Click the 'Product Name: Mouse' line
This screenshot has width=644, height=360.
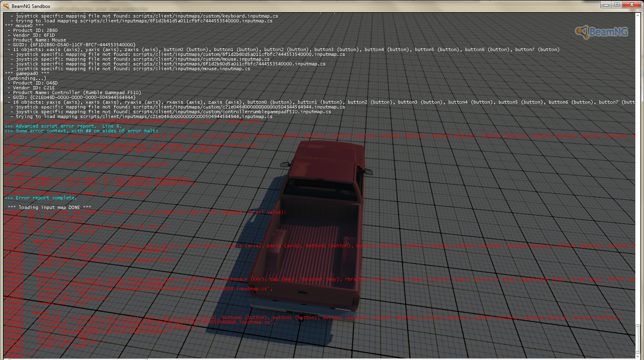(37, 40)
